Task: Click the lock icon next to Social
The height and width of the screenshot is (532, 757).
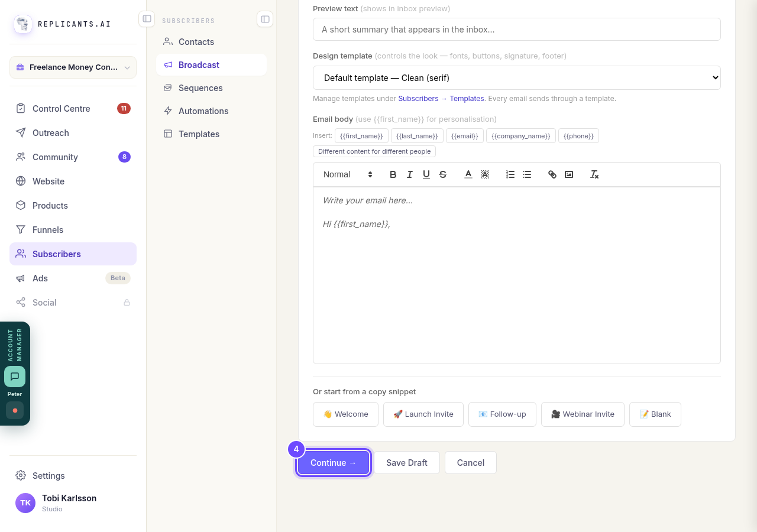Action: [x=127, y=303]
